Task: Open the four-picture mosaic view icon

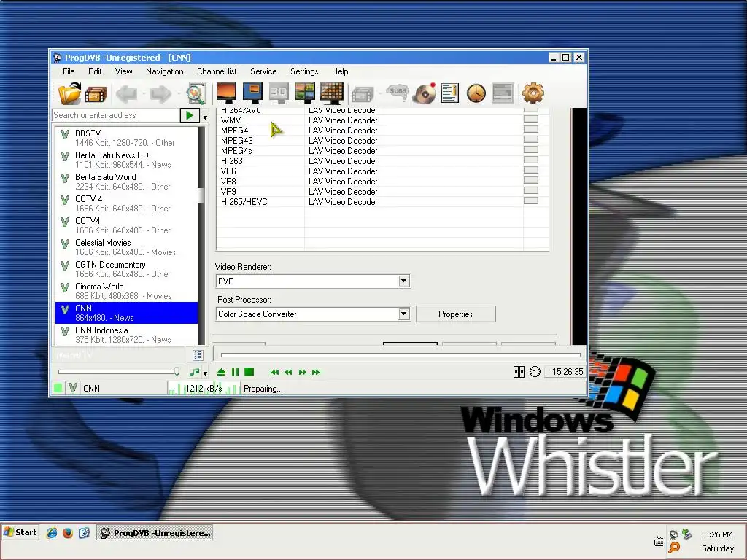Action: [x=305, y=93]
